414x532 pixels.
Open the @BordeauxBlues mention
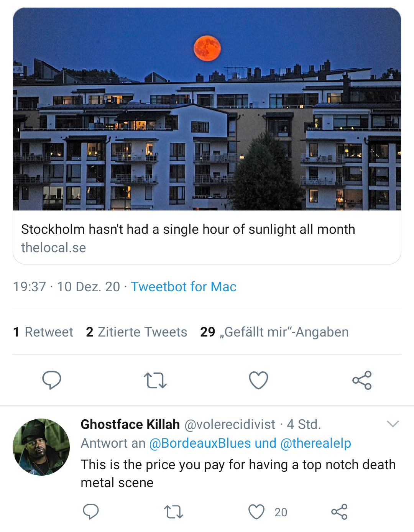click(x=200, y=443)
